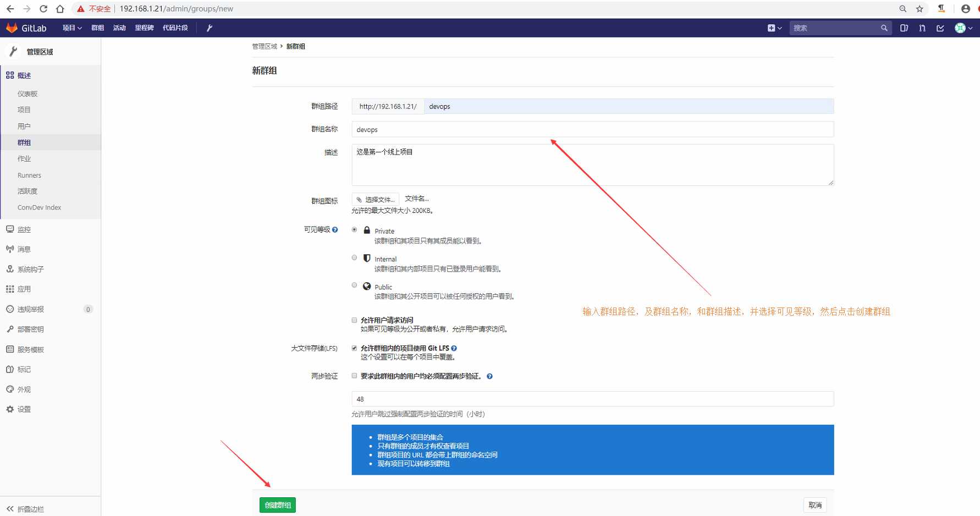Select Public visibility radio button
This screenshot has height=516, width=980.
click(x=354, y=285)
